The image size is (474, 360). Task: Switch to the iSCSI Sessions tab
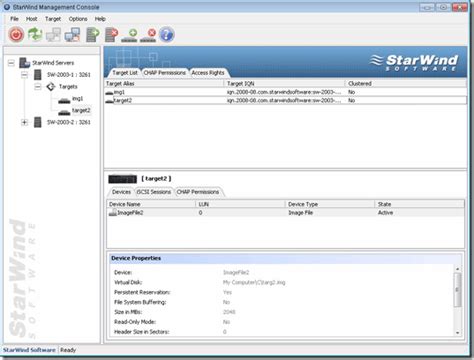pyautogui.click(x=154, y=192)
